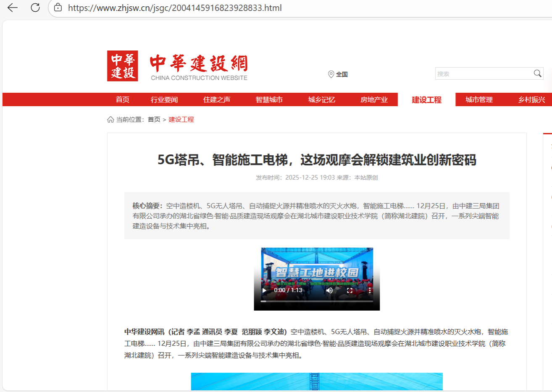Click the 首页 breadcrumb link
Screen dimensions: 552x392
pos(154,120)
